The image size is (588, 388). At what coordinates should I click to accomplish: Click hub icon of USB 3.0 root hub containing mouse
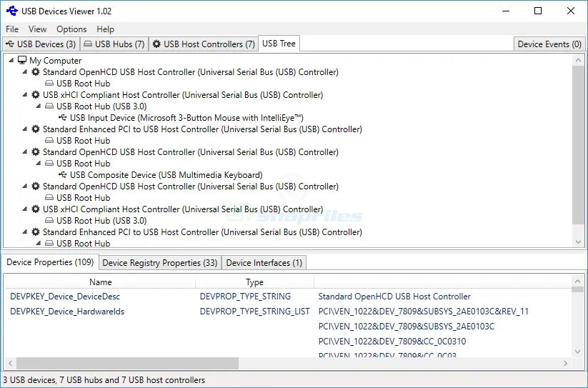pos(49,106)
